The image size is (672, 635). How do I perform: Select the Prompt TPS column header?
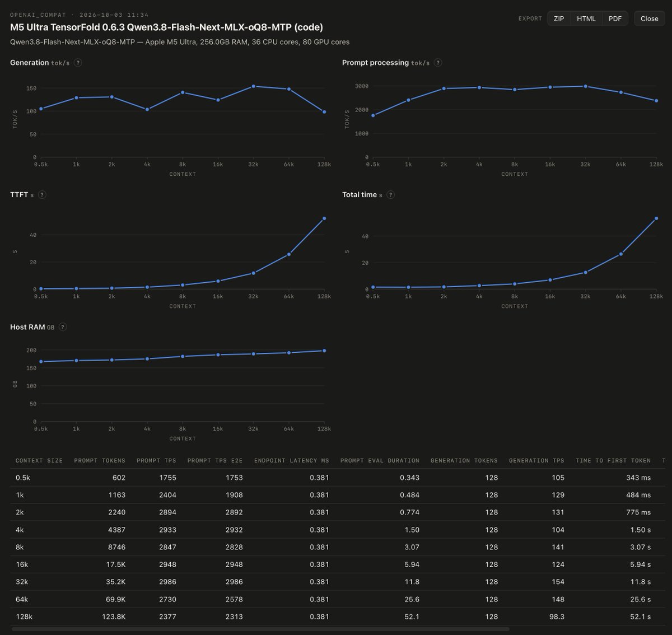[x=156, y=460]
